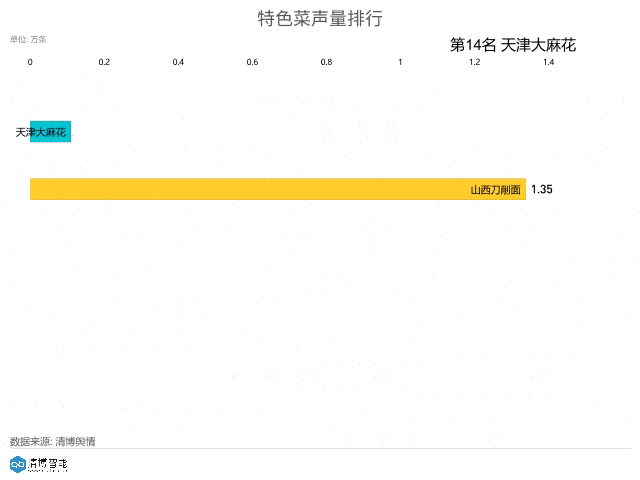Click the axis tick labeled 1

tap(400, 62)
